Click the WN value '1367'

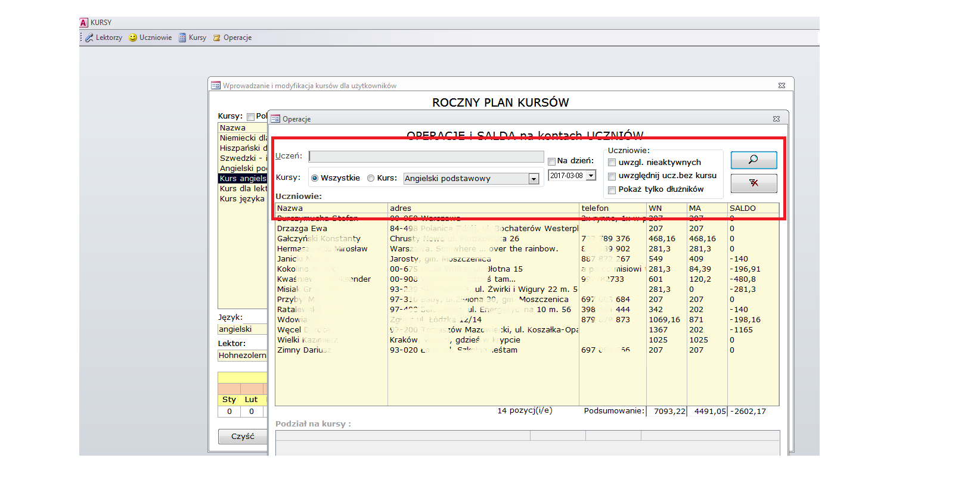tap(658, 330)
